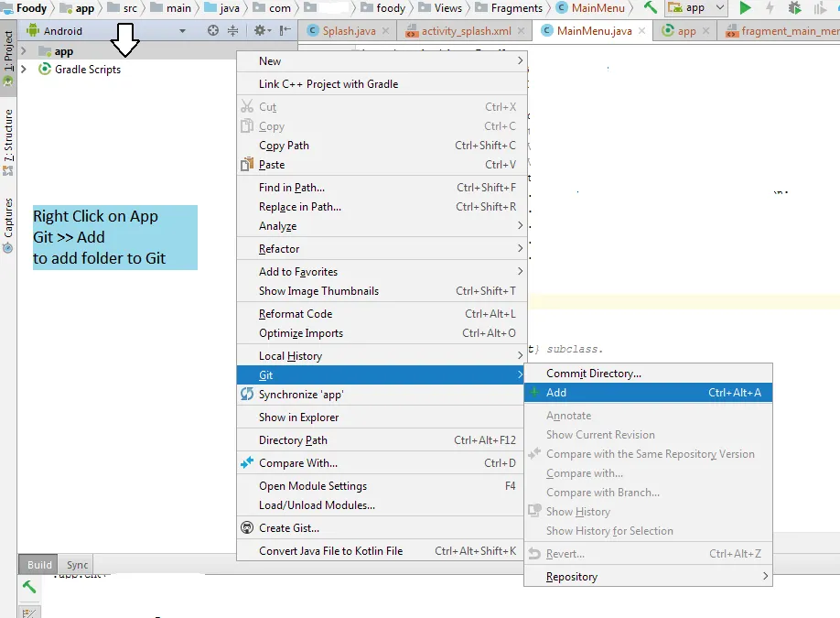The image size is (840, 618).
Task: Open Project panel settings gear
Action: tap(260, 30)
